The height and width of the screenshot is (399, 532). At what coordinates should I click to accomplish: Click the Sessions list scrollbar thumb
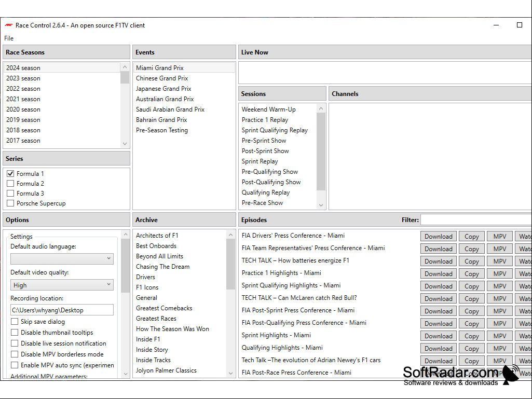tap(321, 152)
